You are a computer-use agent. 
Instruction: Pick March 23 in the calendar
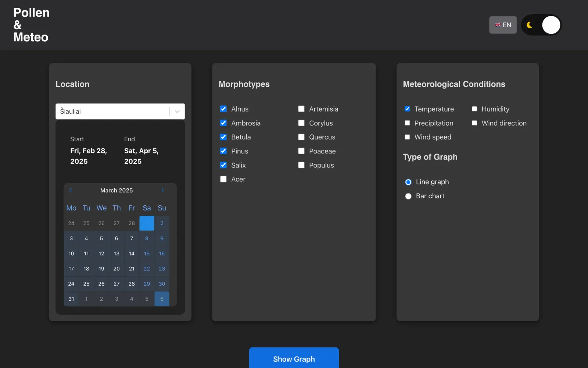point(162,269)
